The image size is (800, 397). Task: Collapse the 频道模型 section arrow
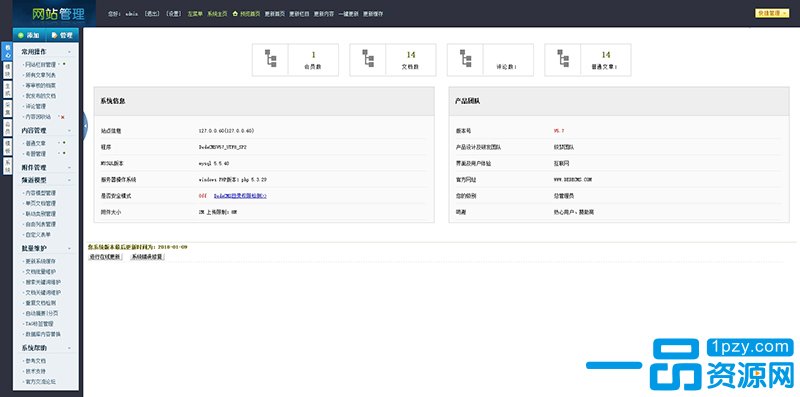click(69, 180)
